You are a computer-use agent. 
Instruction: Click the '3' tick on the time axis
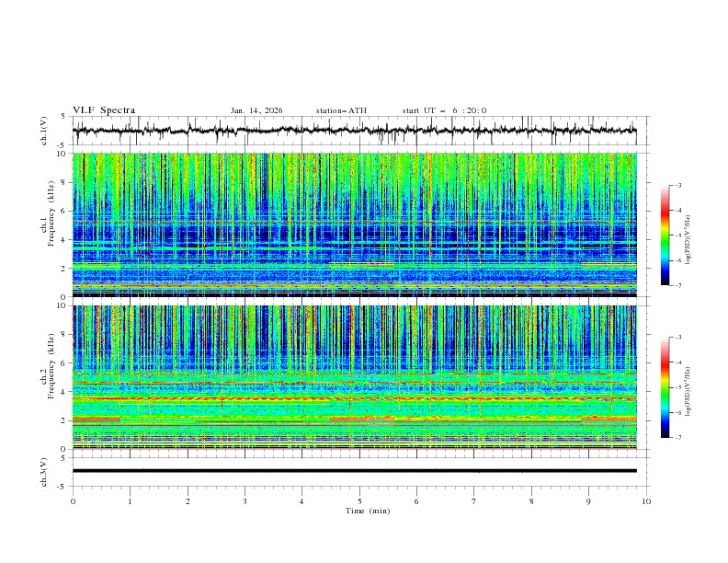[245, 501]
